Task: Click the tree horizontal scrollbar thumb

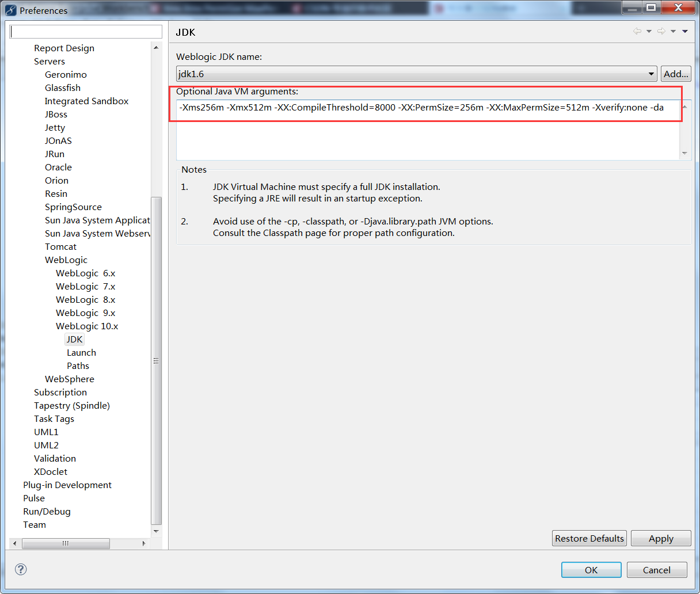Action: click(x=65, y=543)
